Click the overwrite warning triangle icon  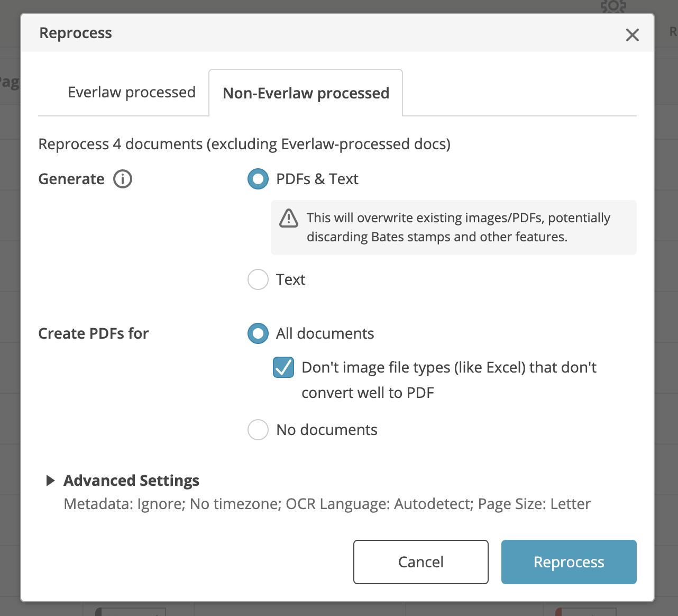pyautogui.click(x=289, y=218)
